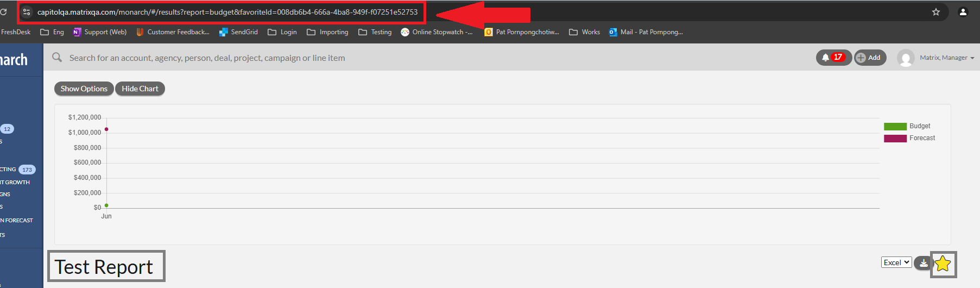Open the Excel export format dropdown
Screen dimensions: 980x288
(896, 262)
